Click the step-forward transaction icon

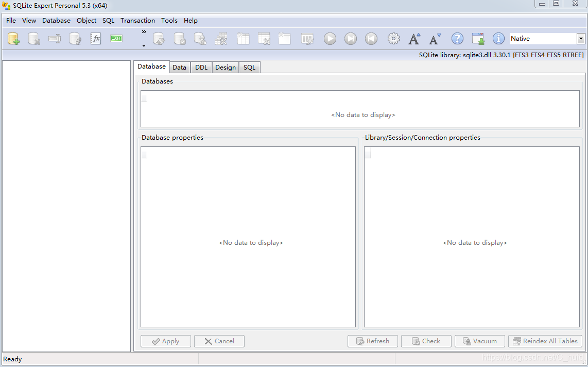point(351,39)
